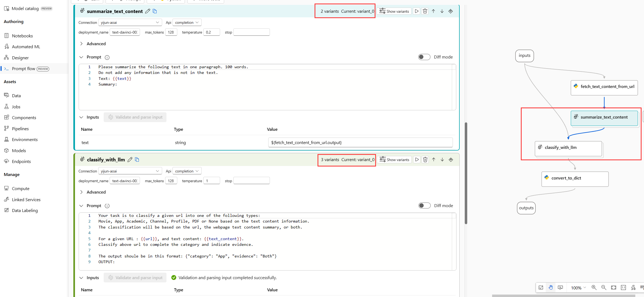
Task: Expand the Advanced section of summarize_text_content
Action: 81,44
